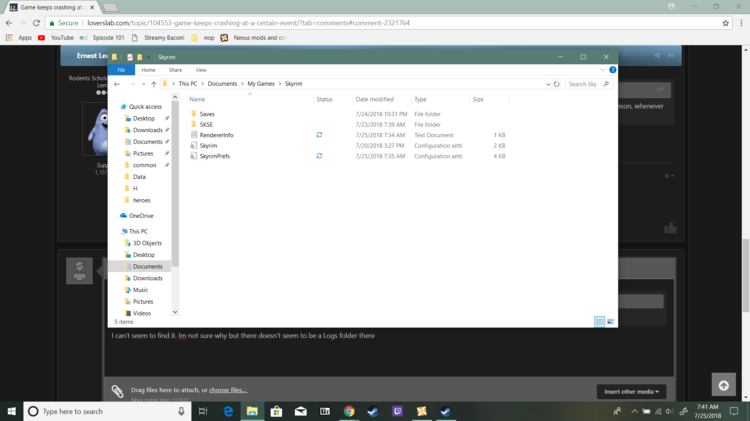Viewport: 750px width, 421px height.
Task: Open Apps bookmarks shortcut
Action: click(19, 38)
